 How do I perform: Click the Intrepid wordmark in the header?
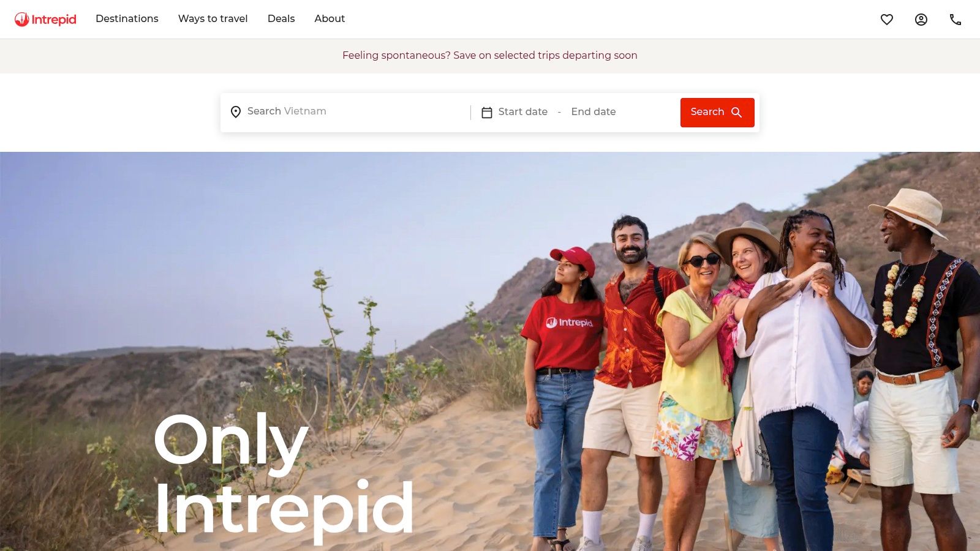pos(54,20)
